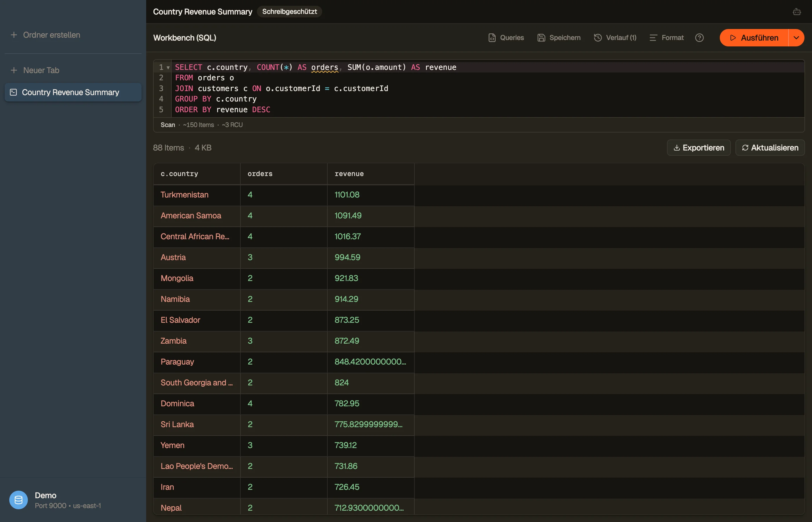Click the 88 Items result count
Viewport: 812px width, 522px height.
coord(168,148)
